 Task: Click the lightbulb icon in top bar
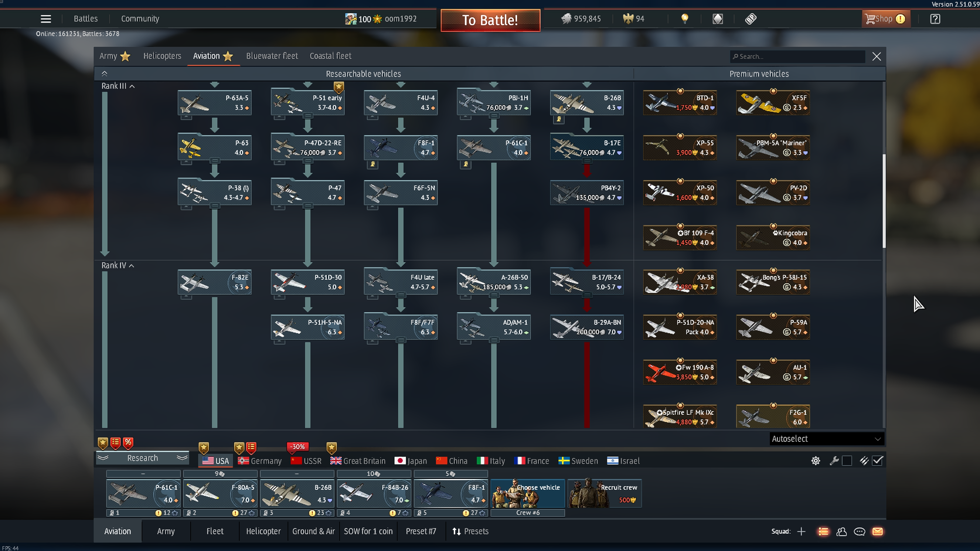coord(685,19)
